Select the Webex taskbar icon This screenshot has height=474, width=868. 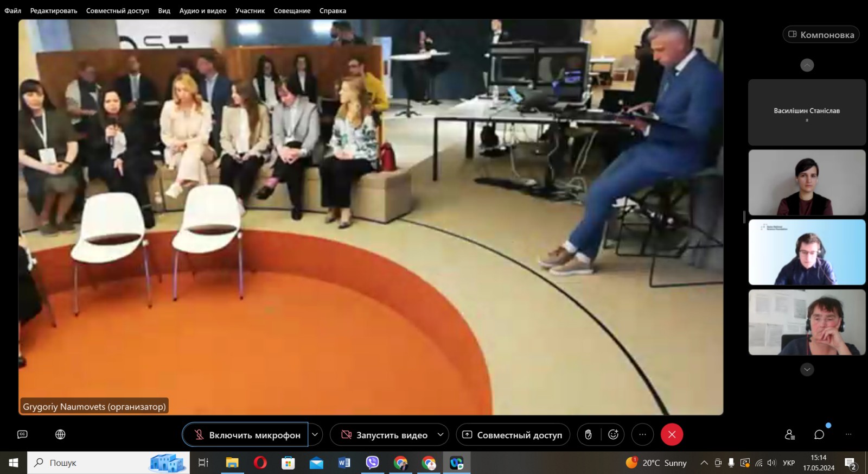point(457,463)
